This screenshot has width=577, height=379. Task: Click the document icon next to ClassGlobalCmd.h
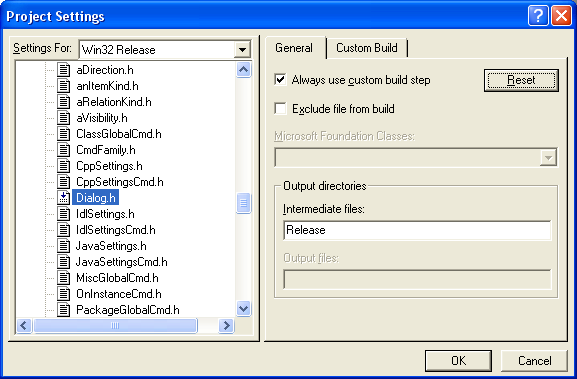click(63, 134)
